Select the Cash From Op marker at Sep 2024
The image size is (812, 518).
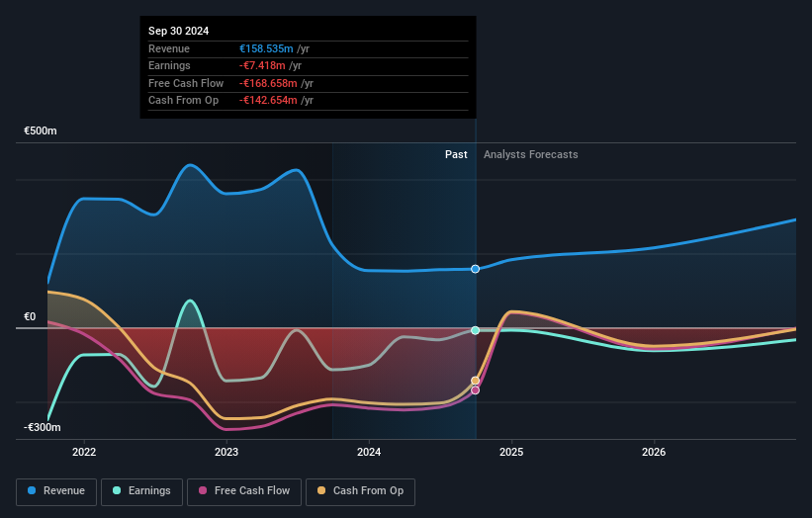tap(475, 381)
